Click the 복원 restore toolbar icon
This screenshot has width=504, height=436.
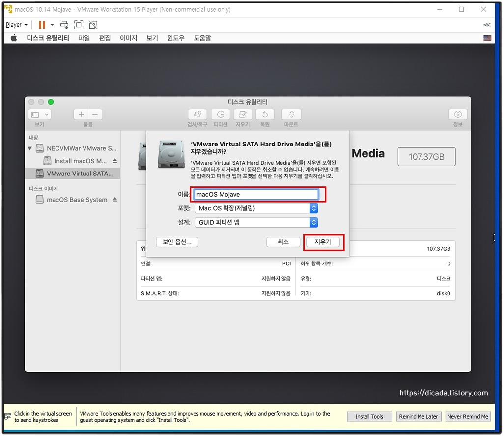pos(265,115)
